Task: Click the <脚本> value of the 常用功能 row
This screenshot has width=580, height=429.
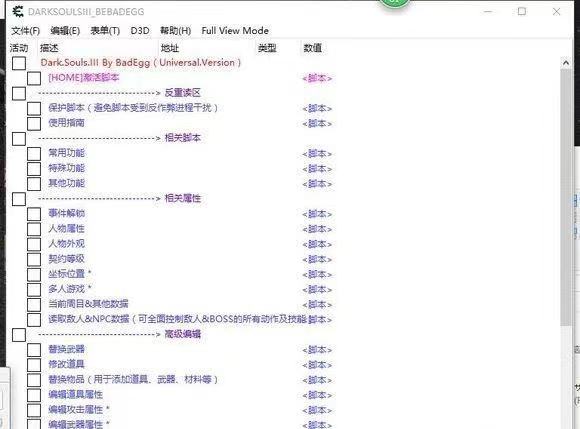Action: [x=317, y=154]
